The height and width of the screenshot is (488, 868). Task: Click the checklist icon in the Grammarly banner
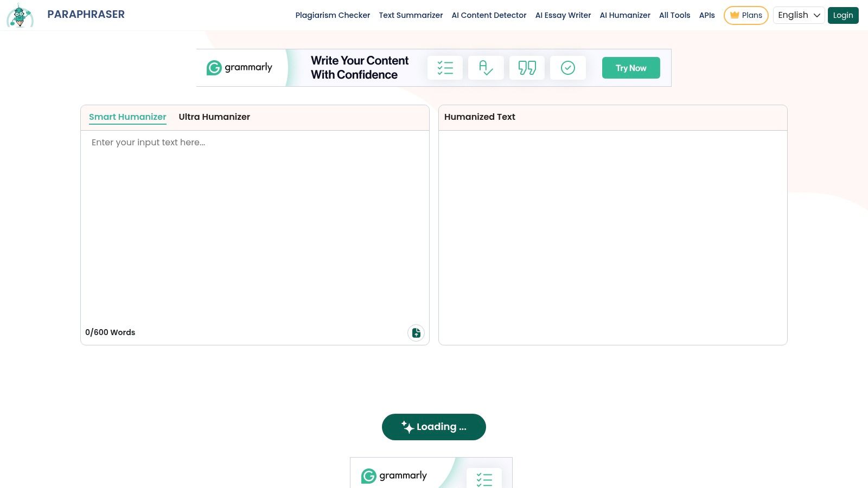coord(445,67)
